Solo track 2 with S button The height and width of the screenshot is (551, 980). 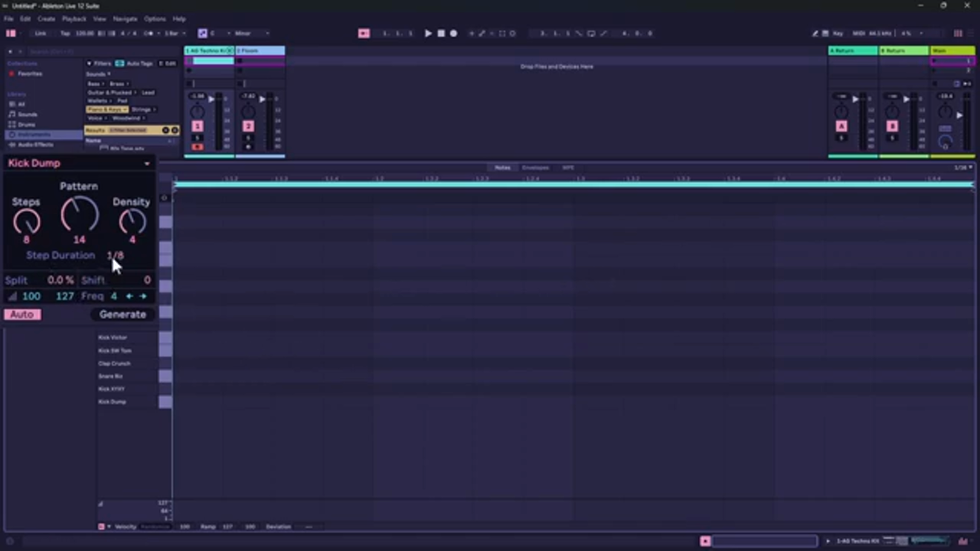(x=249, y=138)
